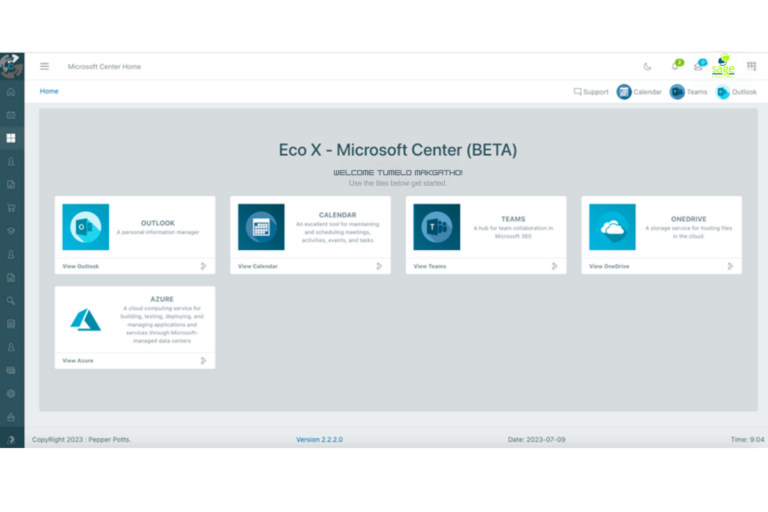
Task: Go to home via the sidebar house icon
Action: pyautogui.click(x=11, y=92)
